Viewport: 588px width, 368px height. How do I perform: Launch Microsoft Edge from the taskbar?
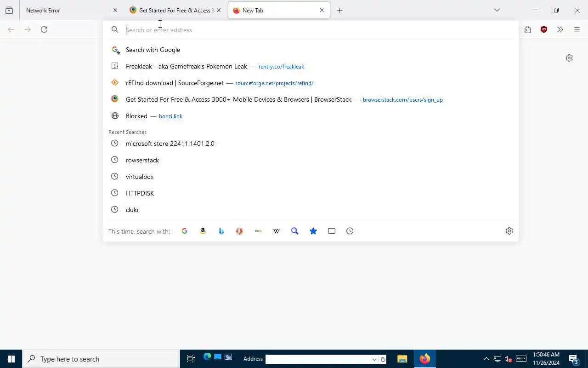[207, 357]
